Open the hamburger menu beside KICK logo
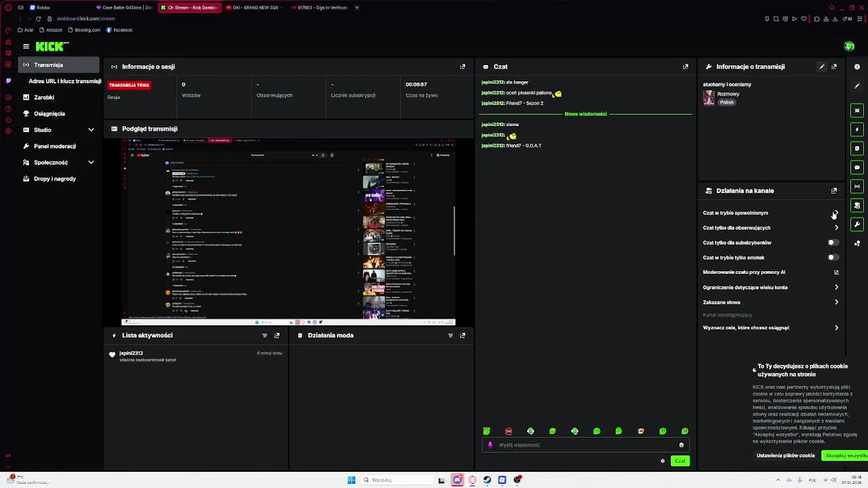Image resolution: width=868 pixels, height=488 pixels. (26, 46)
